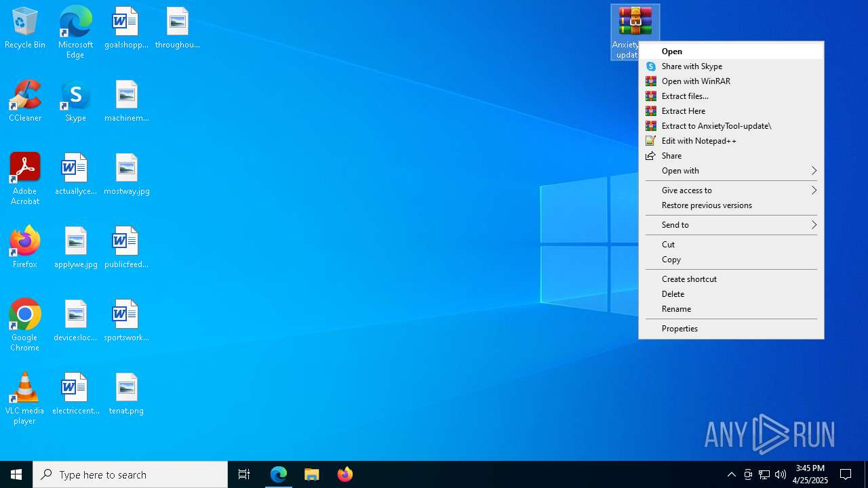Viewport: 868px width, 488px height.
Task: Select the electriccent Word document icon
Action: click(75, 394)
